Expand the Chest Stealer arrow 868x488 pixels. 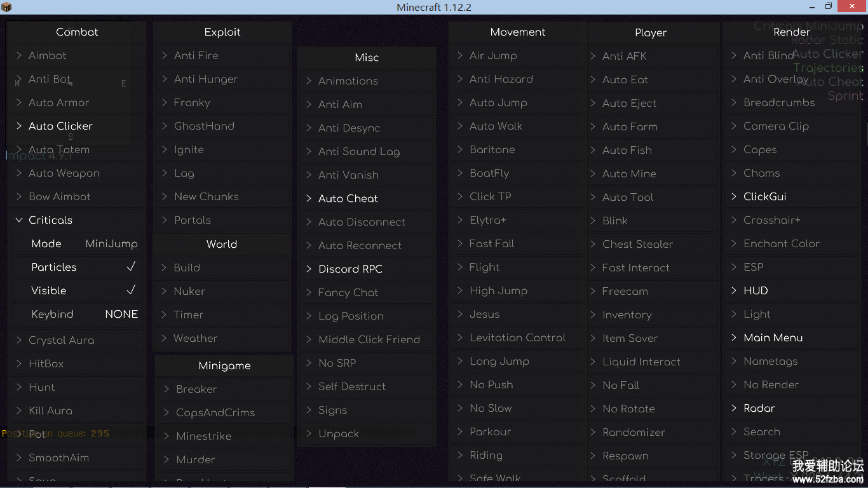coord(593,244)
